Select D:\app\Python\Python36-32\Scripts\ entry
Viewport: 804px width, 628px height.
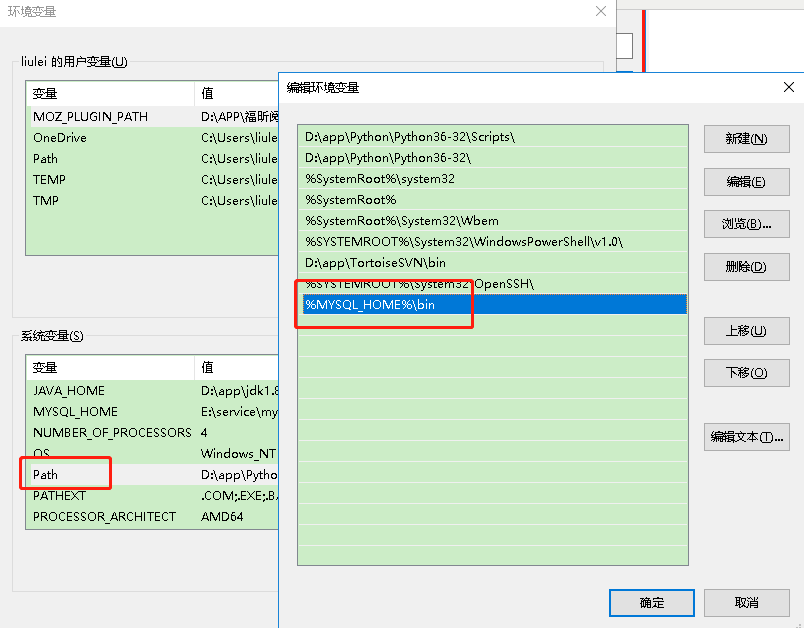click(x=492, y=137)
